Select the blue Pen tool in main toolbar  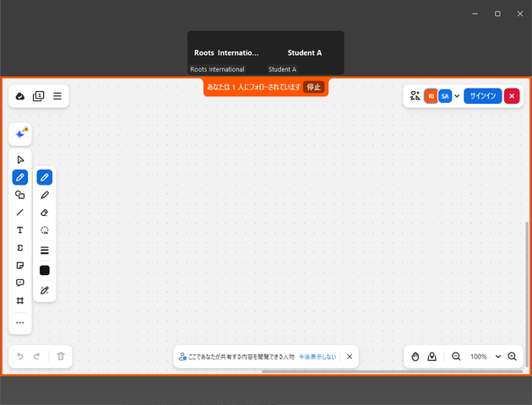click(20, 177)
